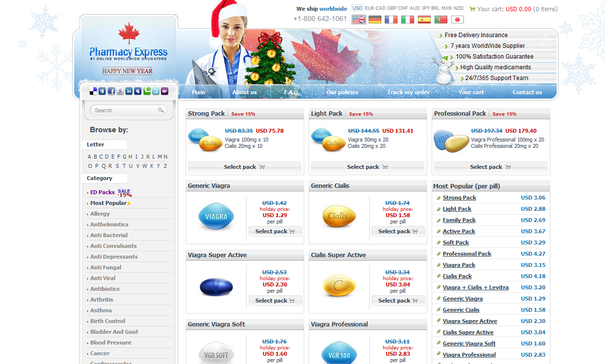The height and width of the screenshot is (364, 605).
Task: Open the Category filter section
Action: click(x=104, y=178)
